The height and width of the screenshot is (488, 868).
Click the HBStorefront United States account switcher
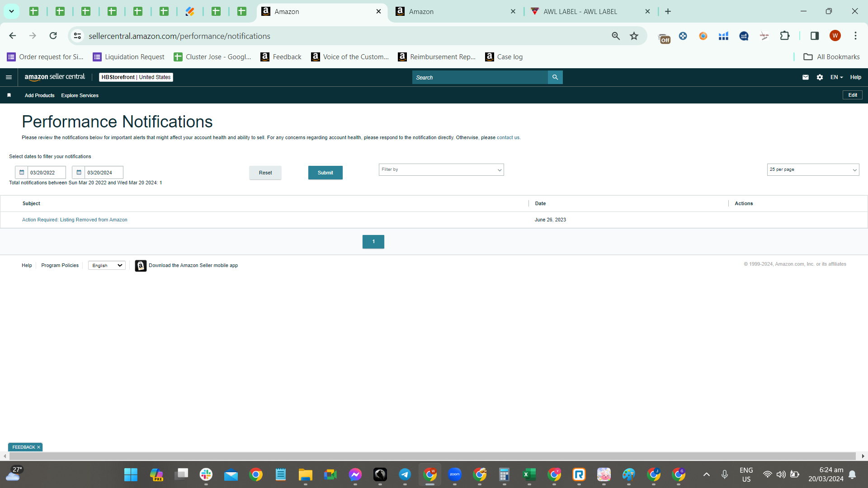click(x=136, y=77)
